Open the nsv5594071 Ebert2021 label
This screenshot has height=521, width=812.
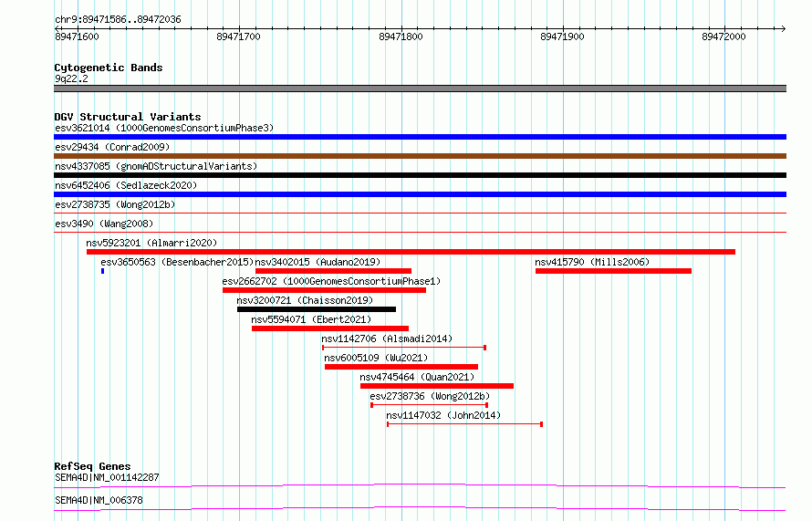311,319
